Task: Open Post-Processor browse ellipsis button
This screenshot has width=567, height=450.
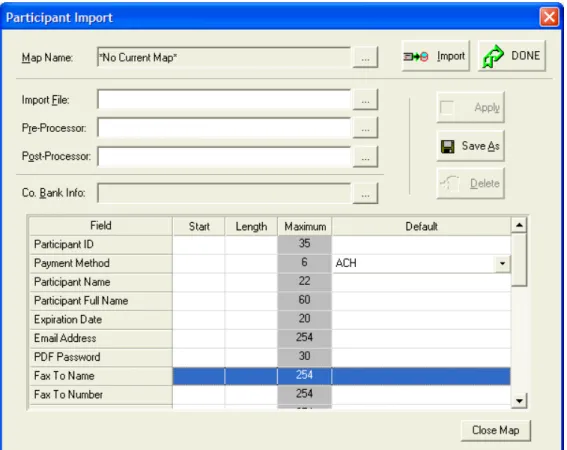Action: click(x=365, y=157)
